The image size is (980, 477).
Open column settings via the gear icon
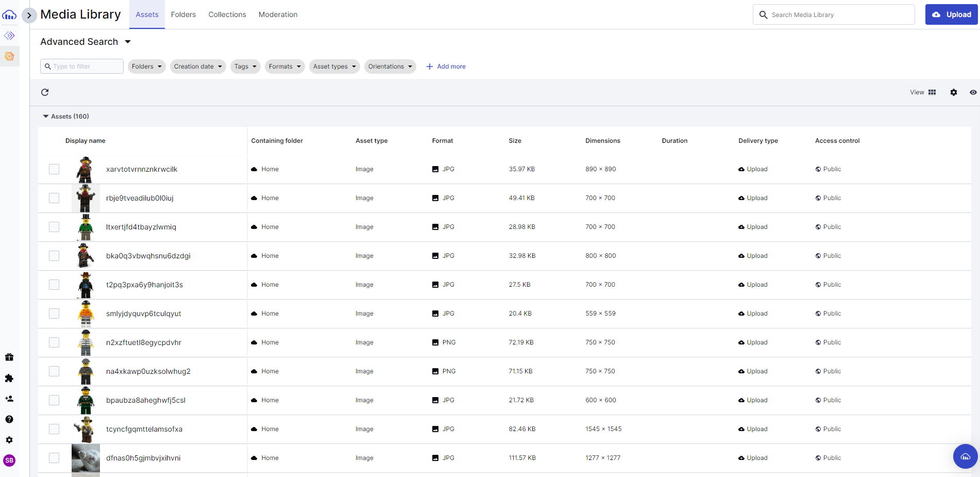(954, 92)
